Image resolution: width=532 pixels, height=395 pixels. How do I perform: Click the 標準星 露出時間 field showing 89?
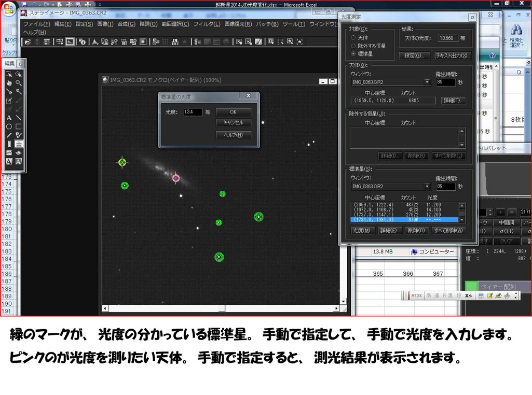click(445, 186)
